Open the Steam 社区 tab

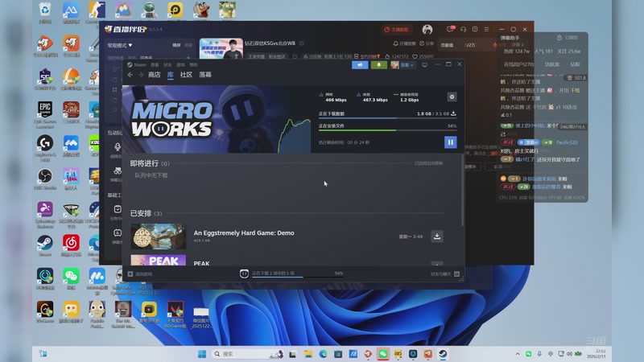[x=186, y=75]
